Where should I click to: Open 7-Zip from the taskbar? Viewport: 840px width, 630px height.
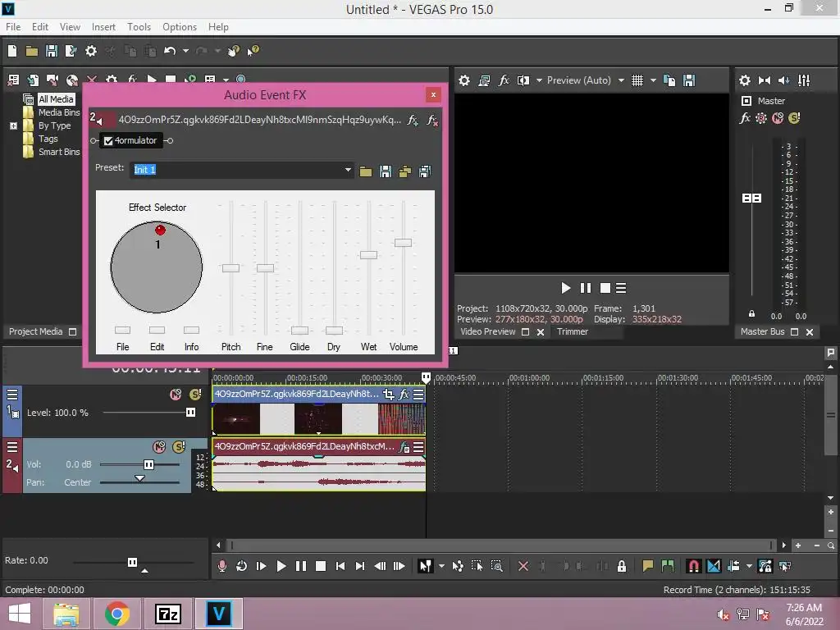167,614
